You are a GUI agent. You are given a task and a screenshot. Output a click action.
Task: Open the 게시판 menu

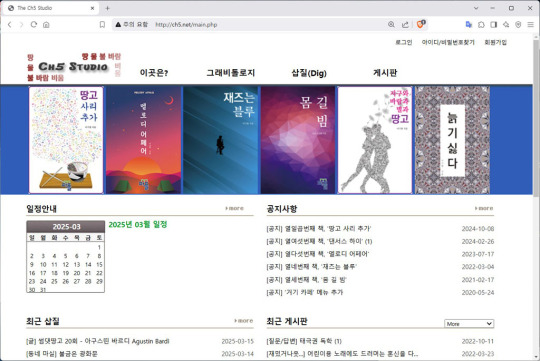point(385,73)
